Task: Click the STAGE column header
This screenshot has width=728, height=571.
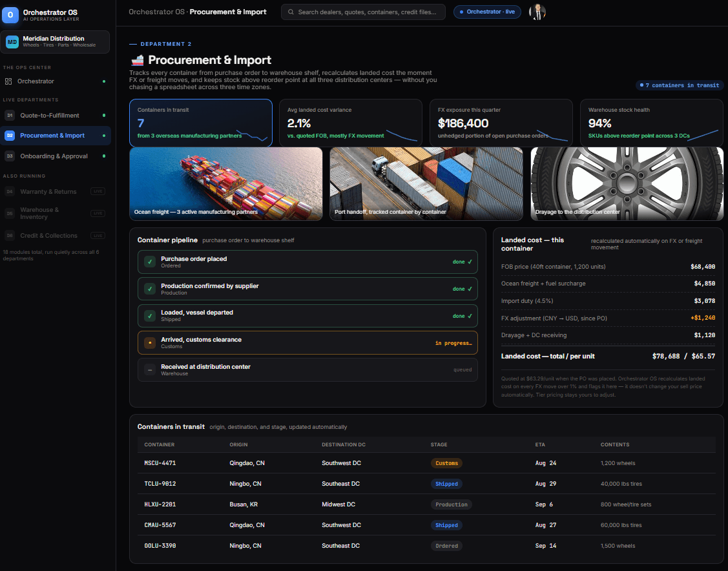Action: pos(439,445)
